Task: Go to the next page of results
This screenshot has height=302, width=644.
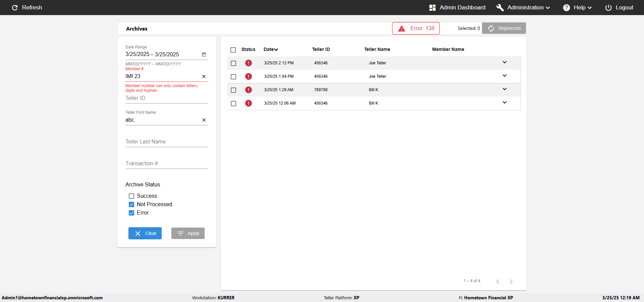Action: click(x=511, y=282)
